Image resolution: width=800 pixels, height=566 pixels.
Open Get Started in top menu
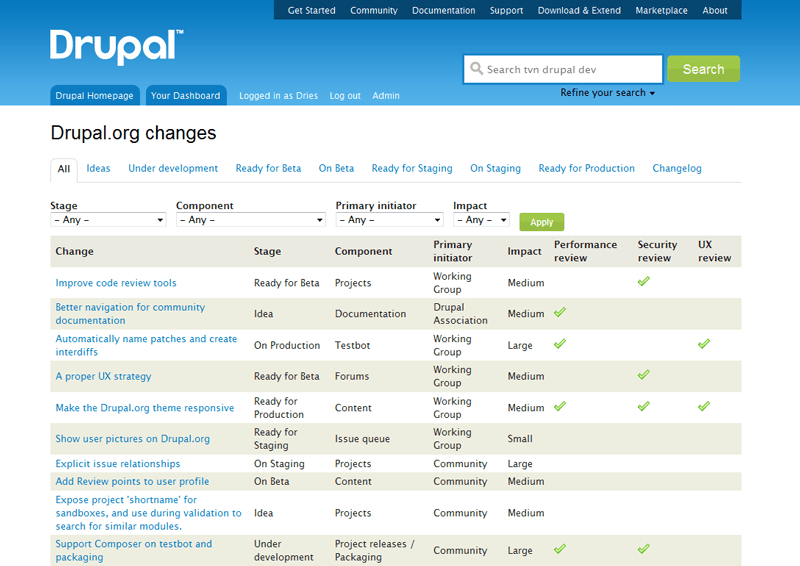click(311, 10)
